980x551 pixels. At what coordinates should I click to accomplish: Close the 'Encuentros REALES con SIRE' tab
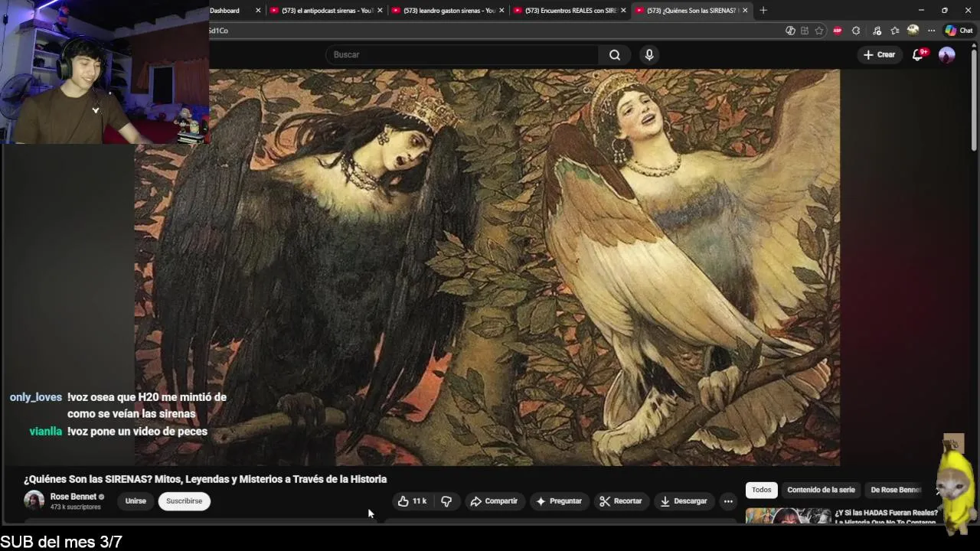coord(623,11)
